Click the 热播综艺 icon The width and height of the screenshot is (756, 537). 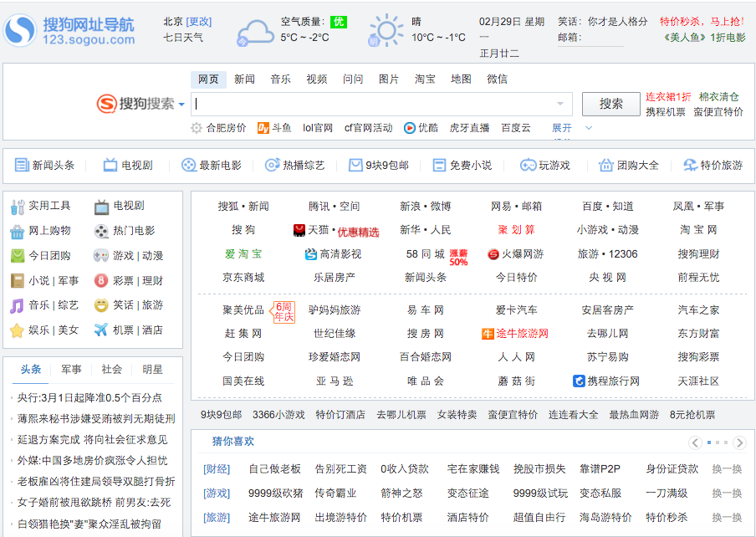click(x=272, y=165)
